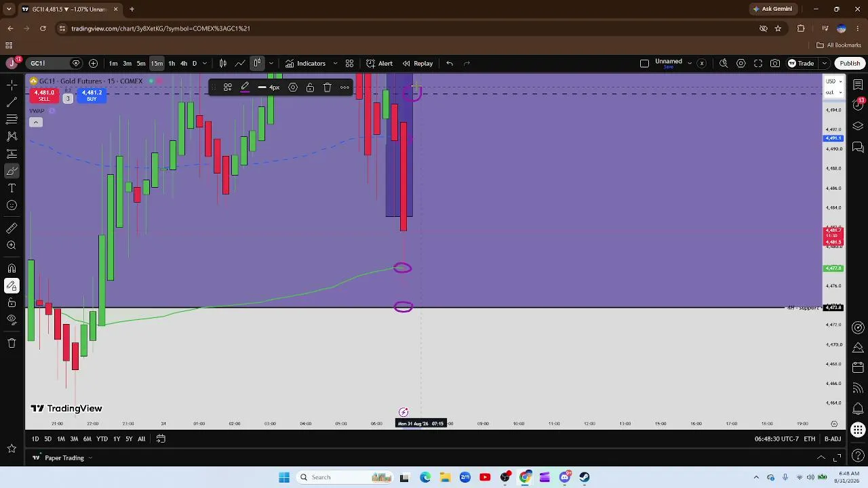The height and width of the screenshot is (488, 868).
Task: Toggle magnet mode in left toolbar
Action: pos(12,268)
